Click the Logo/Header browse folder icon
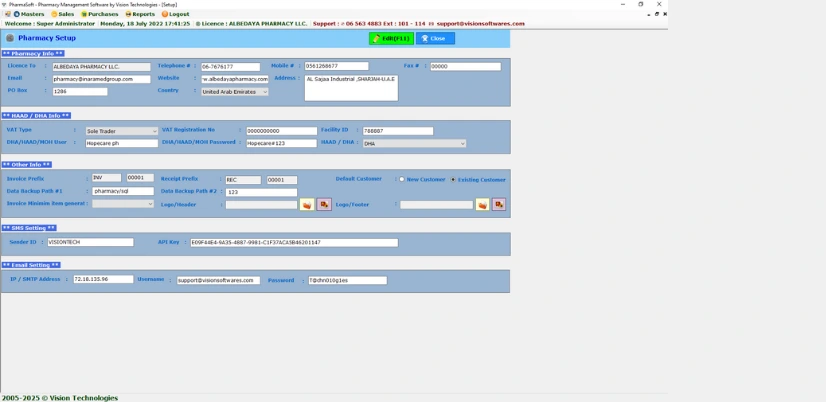 (x=307, y=205)
